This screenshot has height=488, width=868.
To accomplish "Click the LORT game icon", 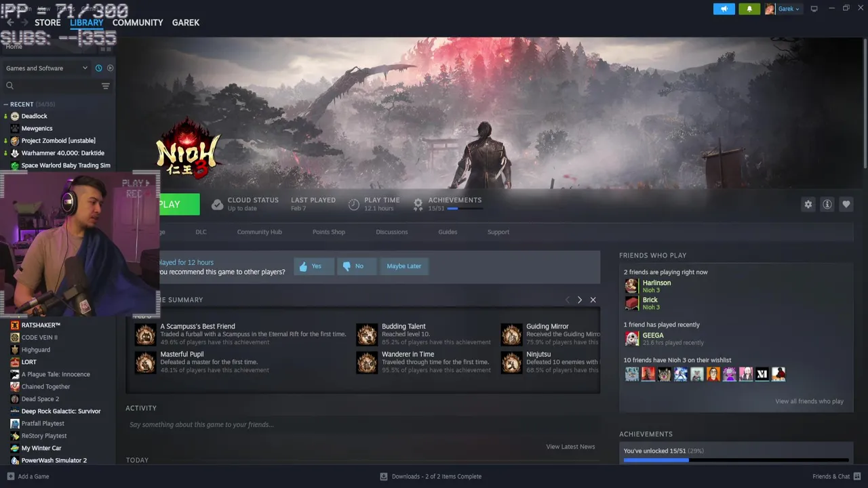I will click(x=15, y=362).
